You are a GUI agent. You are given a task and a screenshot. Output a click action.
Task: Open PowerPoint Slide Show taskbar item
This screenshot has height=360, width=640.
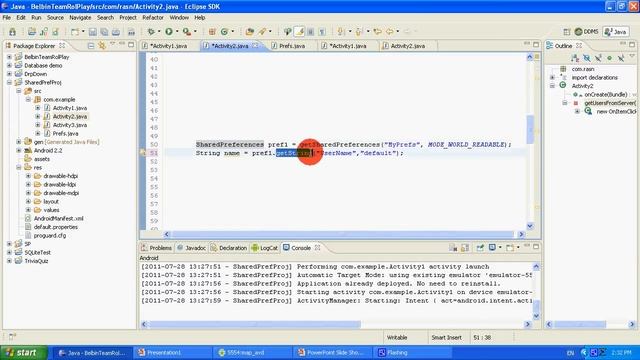click(x=333, y=353)
